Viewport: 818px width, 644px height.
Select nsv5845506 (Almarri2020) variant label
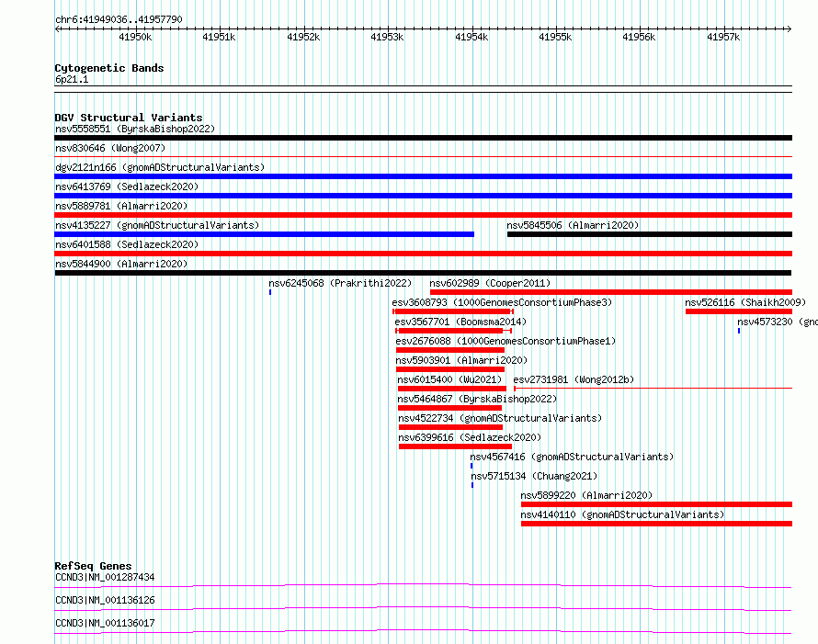click(573, 225)
